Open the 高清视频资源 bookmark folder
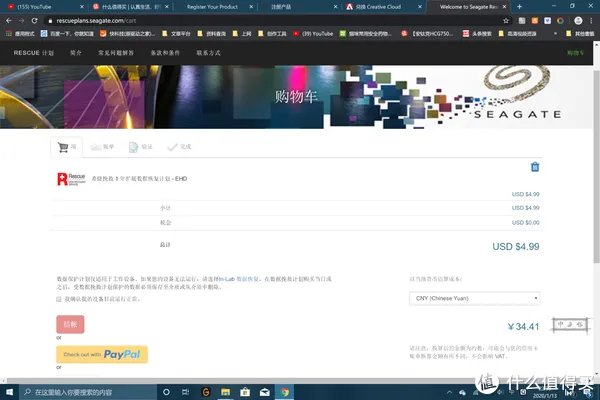The width and height of the screenshot is (600, 400). (517, 34)
